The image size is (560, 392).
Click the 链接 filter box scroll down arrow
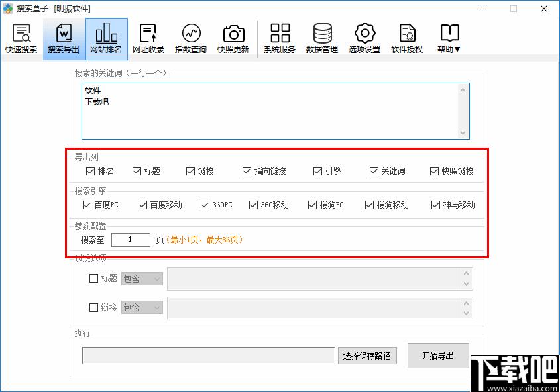click(x=466, y=313)
